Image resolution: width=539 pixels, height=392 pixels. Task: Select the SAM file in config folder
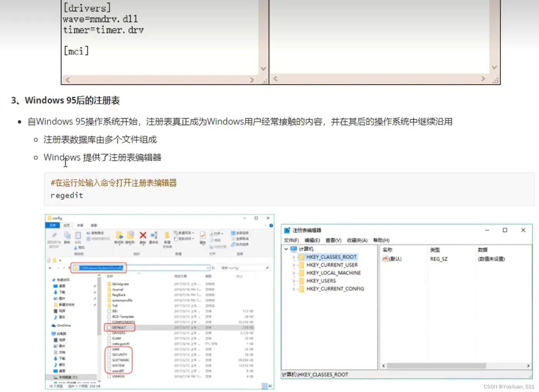115,349
